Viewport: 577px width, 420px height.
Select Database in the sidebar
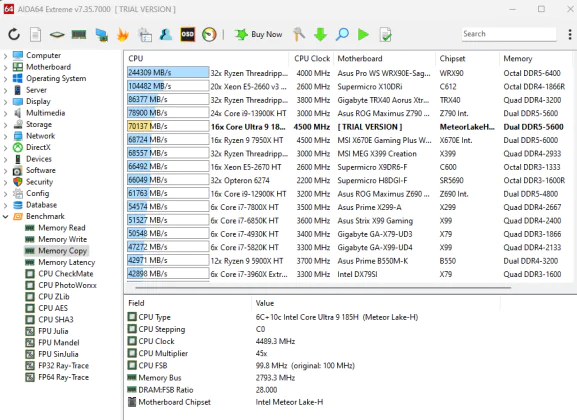click(x=41, y=205)
